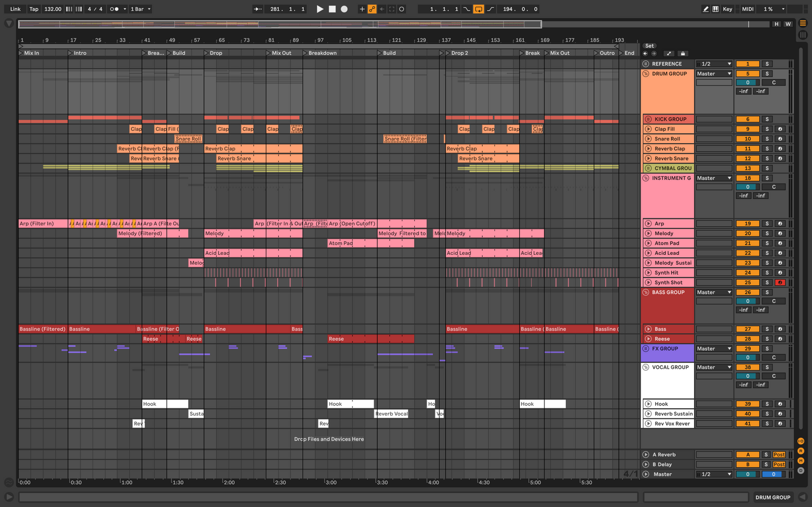Toggle track activator 19 for Arp
This screenshot has width=812, height=507.
747,223
